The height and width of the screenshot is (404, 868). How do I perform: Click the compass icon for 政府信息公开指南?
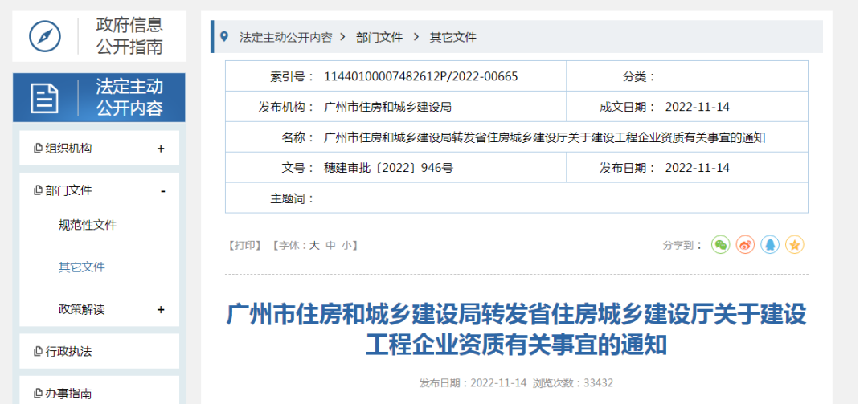45,36
